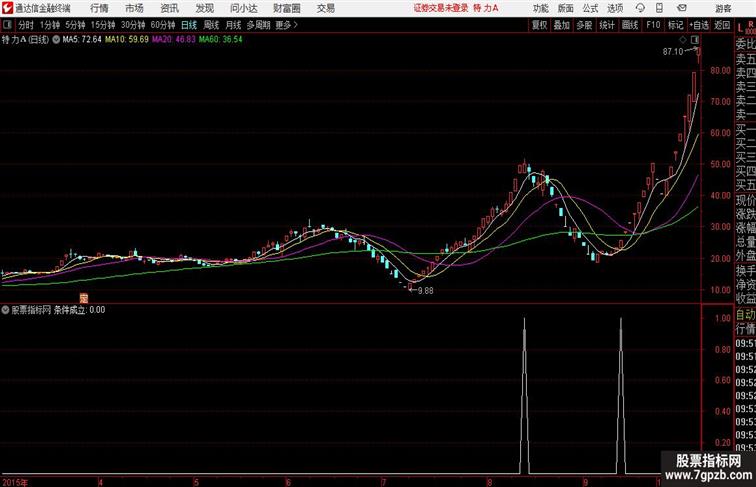Switch to the 30分钟 period tab
This screenshot has width=756, height=487.
point(133,25)
